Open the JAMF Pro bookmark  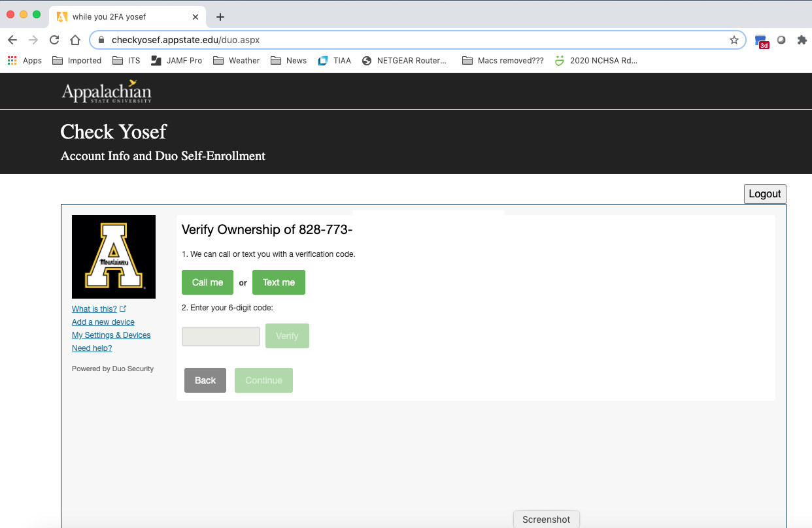coord(177,60)
